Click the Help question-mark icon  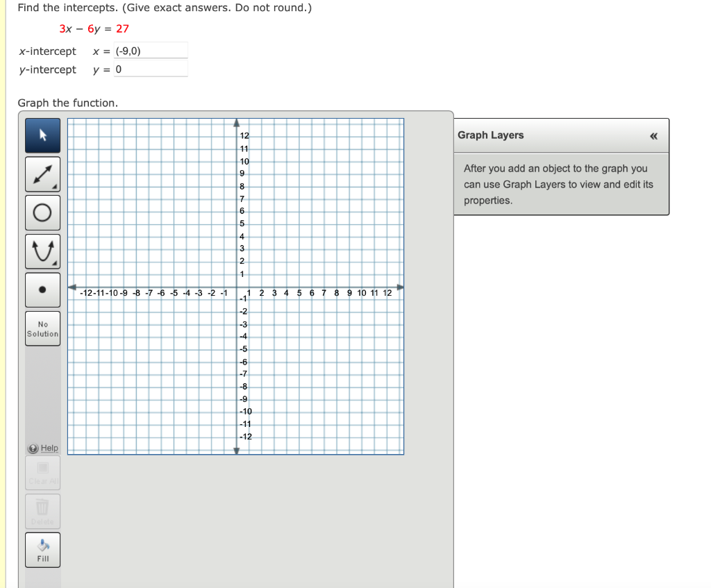coord(33,448)
